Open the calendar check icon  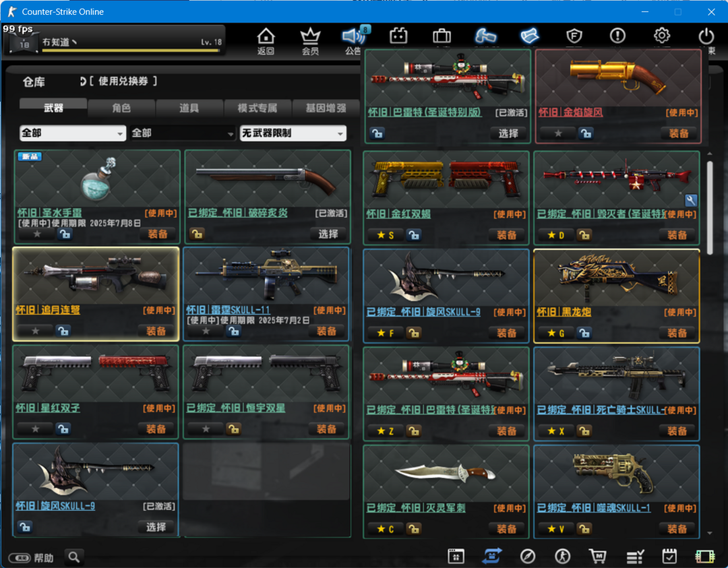[x=669, y=556]
